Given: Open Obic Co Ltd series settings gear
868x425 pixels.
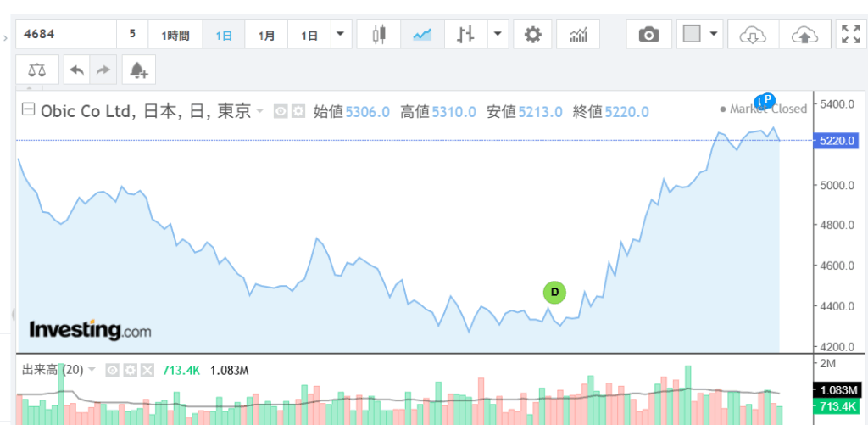Looking at the screenshot, I should (298, 111).
